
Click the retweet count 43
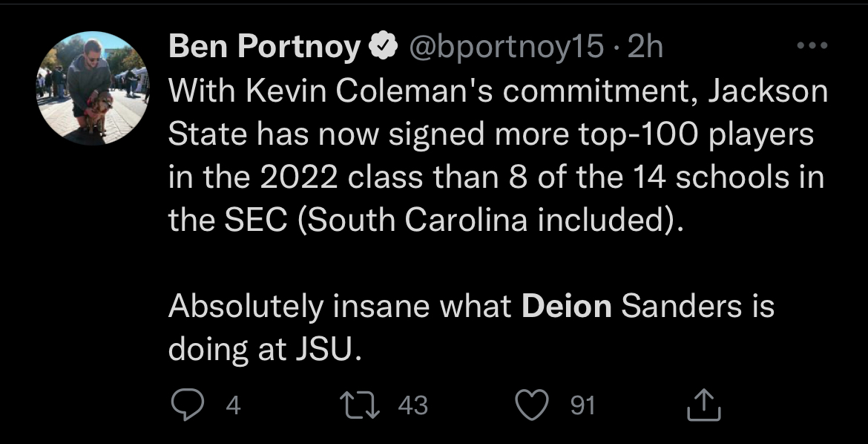[x=413, y=405]
